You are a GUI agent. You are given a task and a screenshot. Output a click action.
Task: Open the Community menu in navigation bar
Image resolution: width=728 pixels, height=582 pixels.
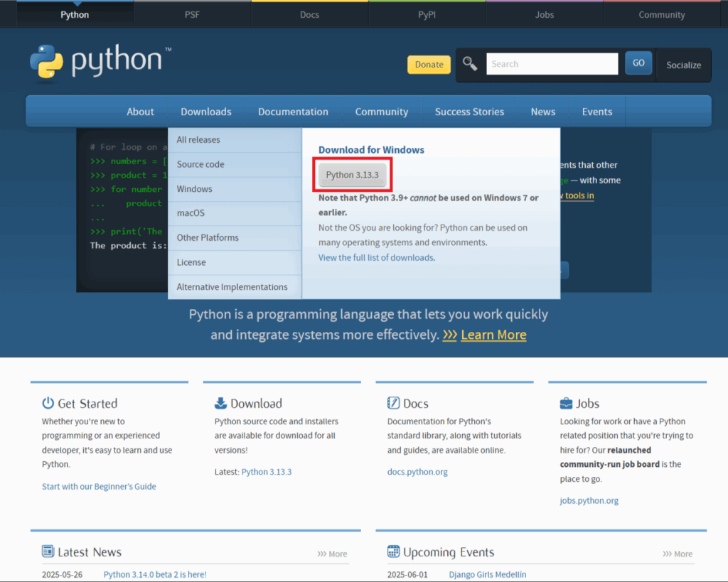point(382,112)
